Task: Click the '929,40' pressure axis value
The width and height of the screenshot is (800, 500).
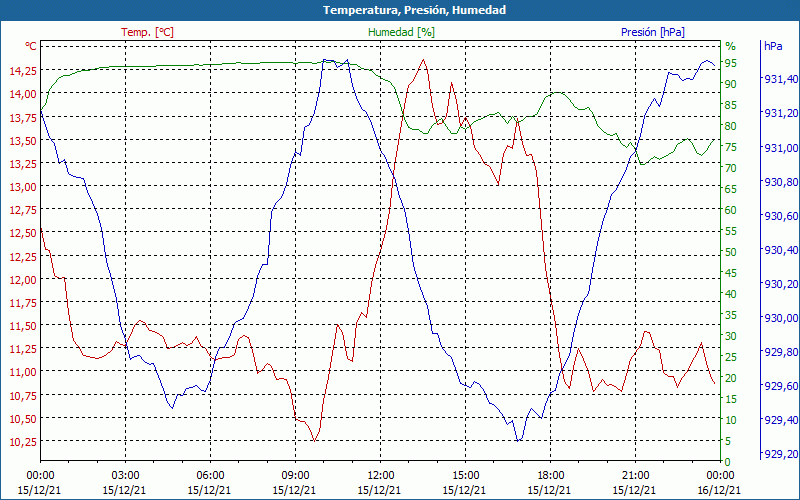Action: [780, 419]
